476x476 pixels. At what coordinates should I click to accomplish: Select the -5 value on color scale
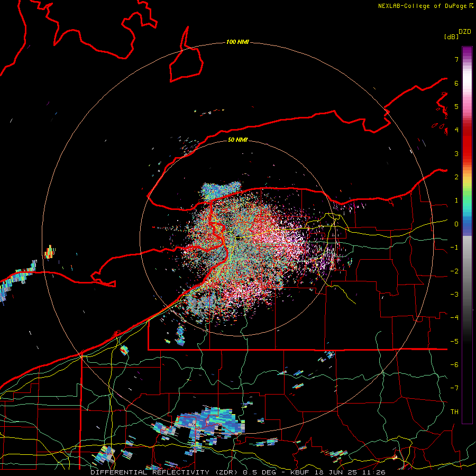(454, 342)
